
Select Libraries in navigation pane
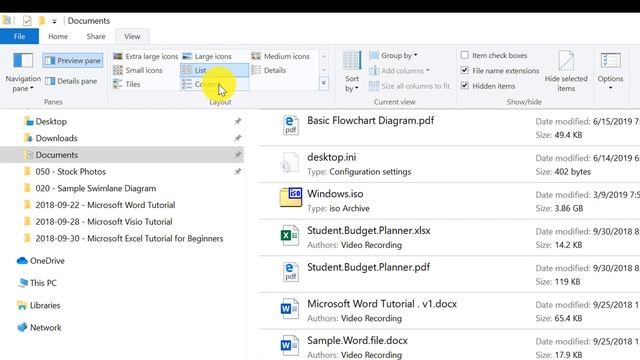[x=45, y=306]
